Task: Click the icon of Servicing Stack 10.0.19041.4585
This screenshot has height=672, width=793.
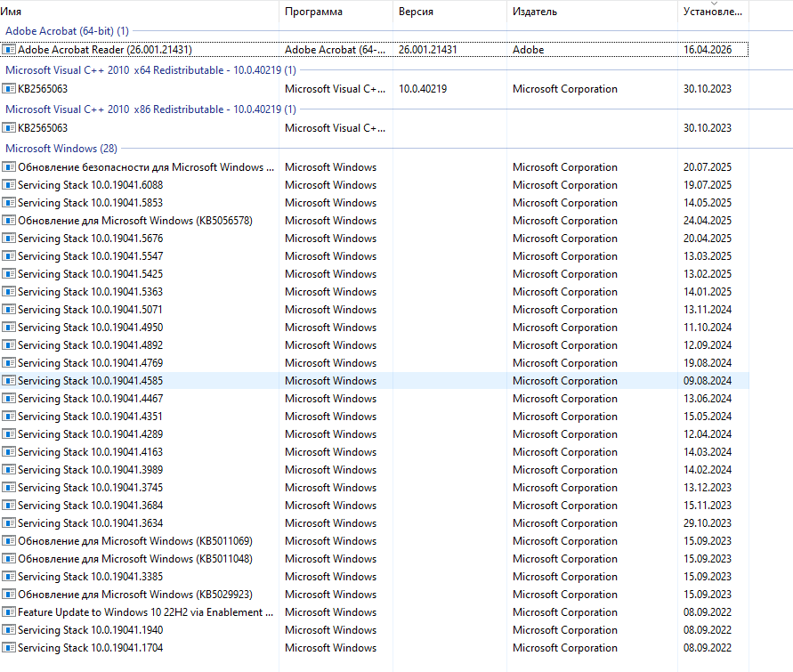Action: [9, 381]
